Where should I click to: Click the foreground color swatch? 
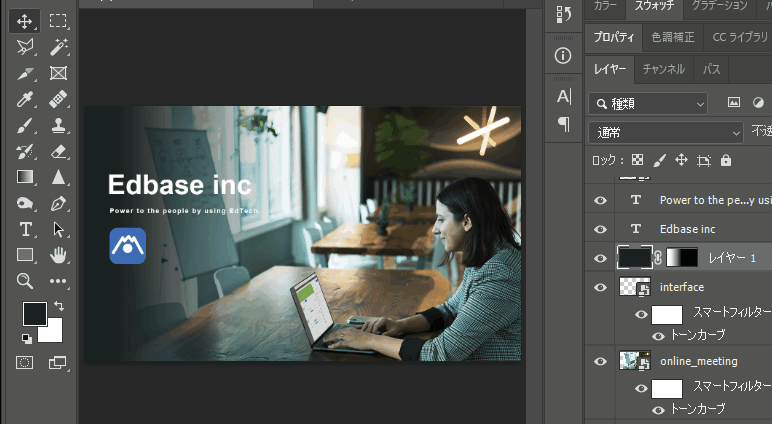34,314
